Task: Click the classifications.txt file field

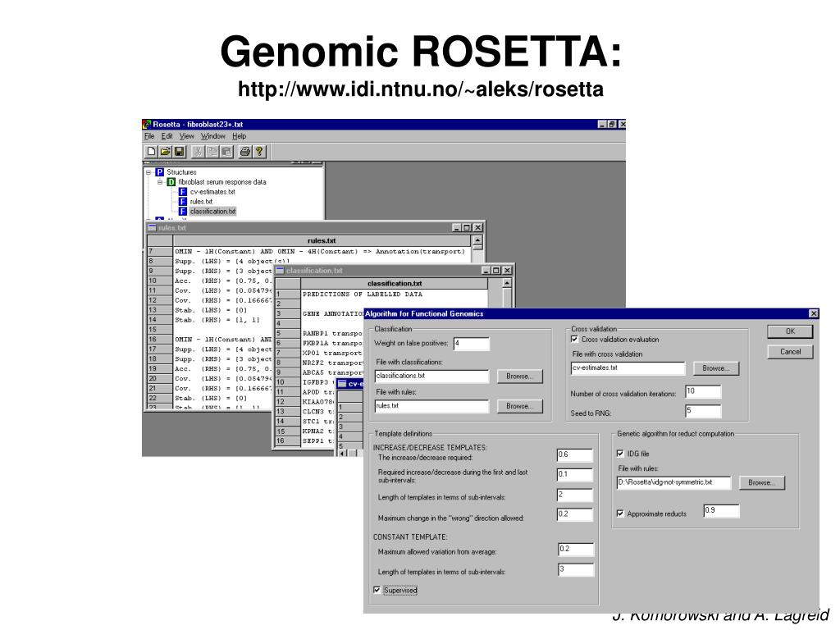Action: [x=431, y=376]
